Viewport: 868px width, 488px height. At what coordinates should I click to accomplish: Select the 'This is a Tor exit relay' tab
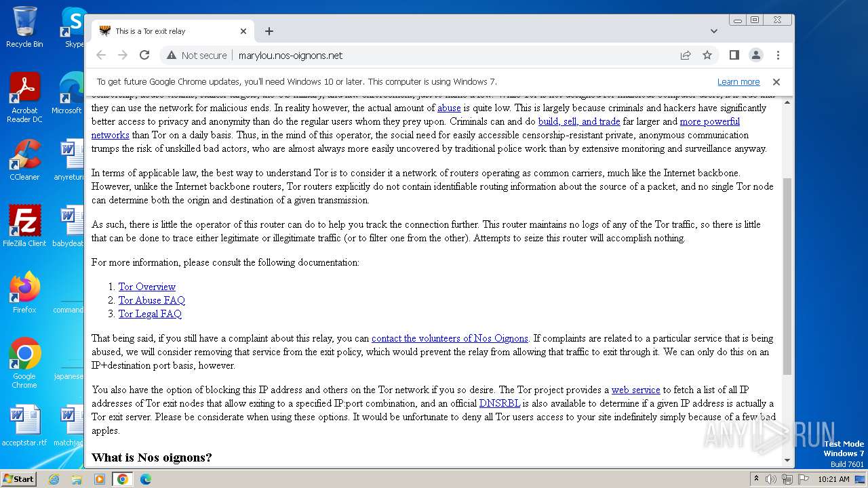[173, 31]
